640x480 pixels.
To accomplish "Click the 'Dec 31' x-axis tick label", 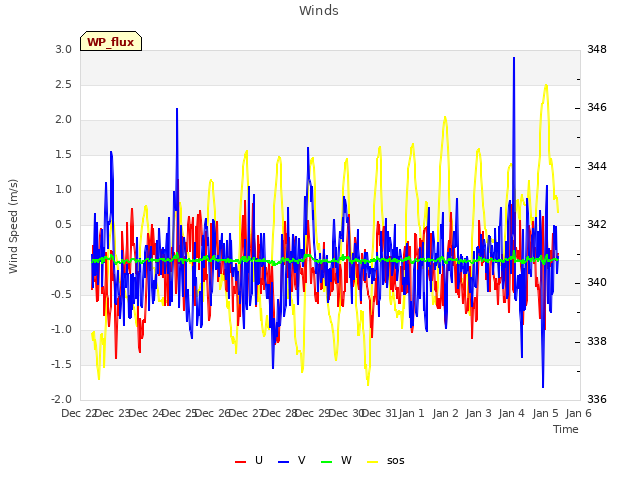I will click(379, 413).
